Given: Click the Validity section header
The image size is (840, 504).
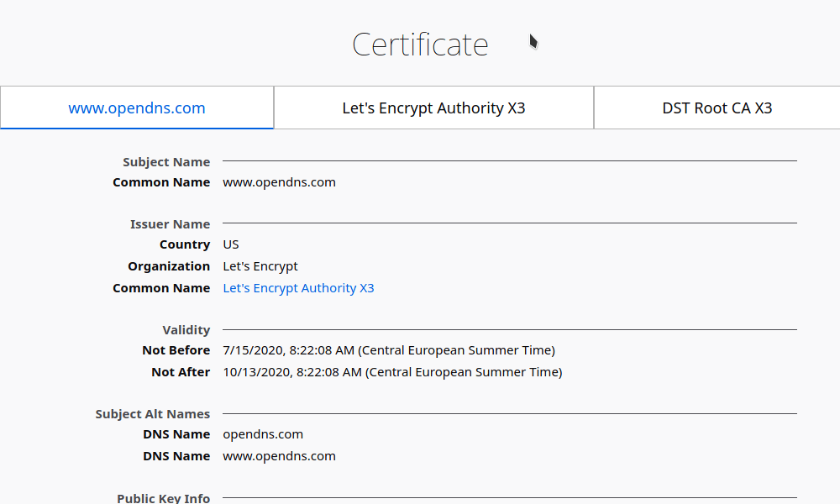Looking at the screenshot, I should coord(186,330).
